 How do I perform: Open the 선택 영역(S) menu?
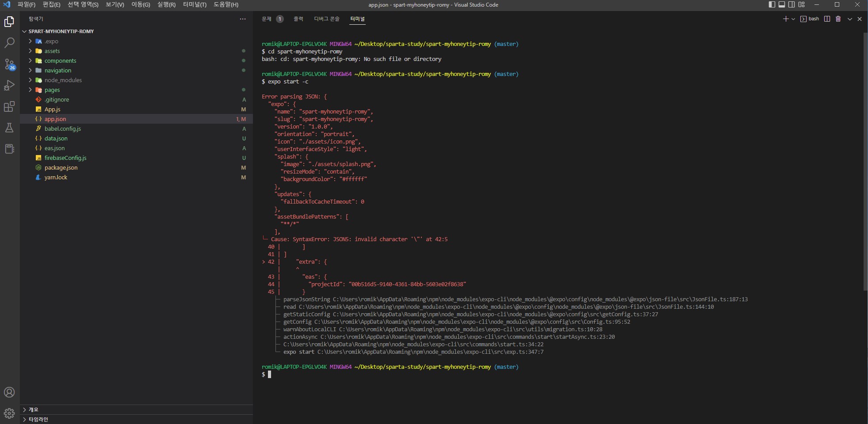coord(83,5)
